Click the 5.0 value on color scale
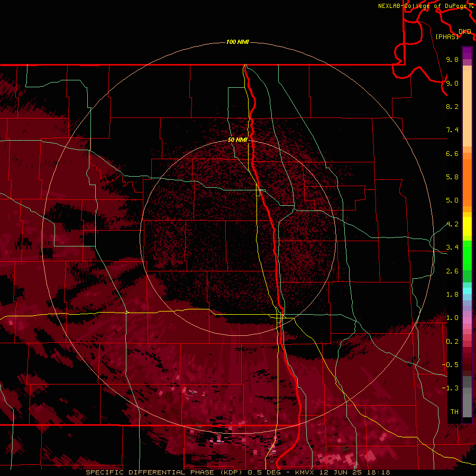This screenshot has height=476, width=476. 452,200
